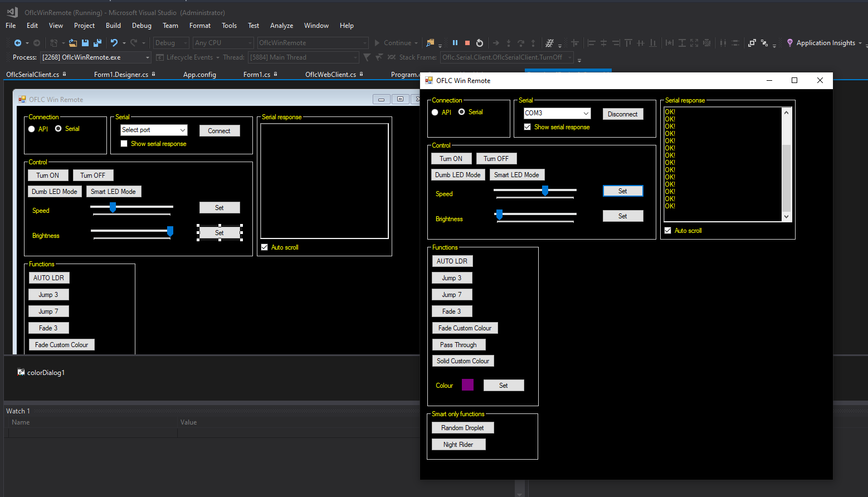This screenshot has height=497, width=868.
Task: Click the purple Colour swatch
Action: click(468, 385)
